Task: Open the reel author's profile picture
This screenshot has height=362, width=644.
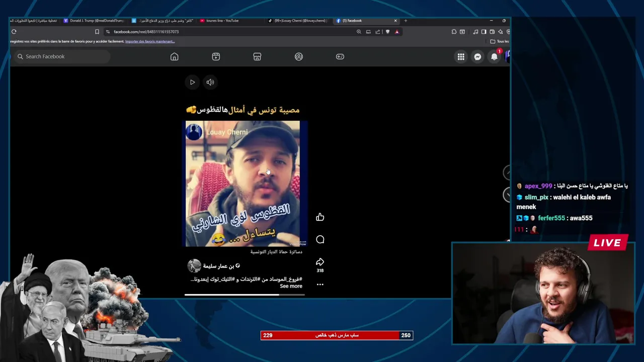Action: [x=194, y=265]
